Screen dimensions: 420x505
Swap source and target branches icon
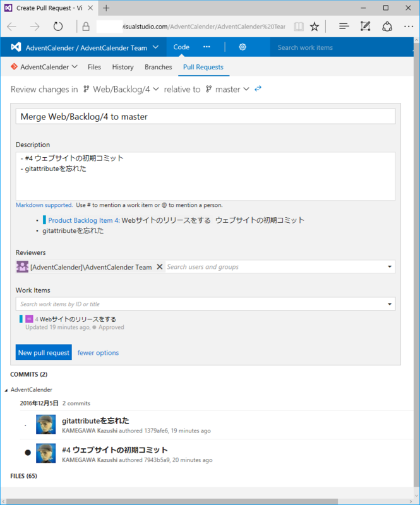(258, 88)
